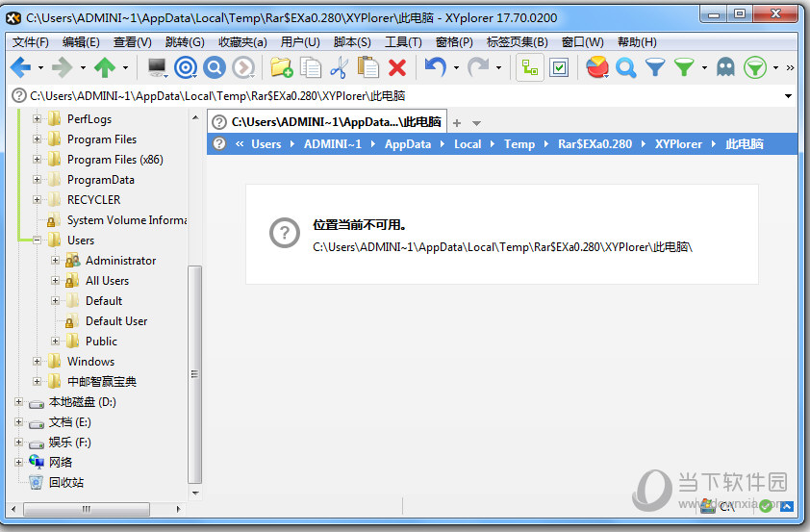Click the Hotlist target icon

point(186,67)
